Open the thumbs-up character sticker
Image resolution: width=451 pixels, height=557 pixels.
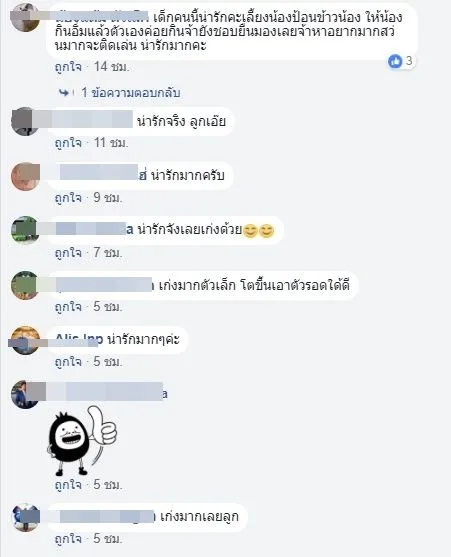82,440
